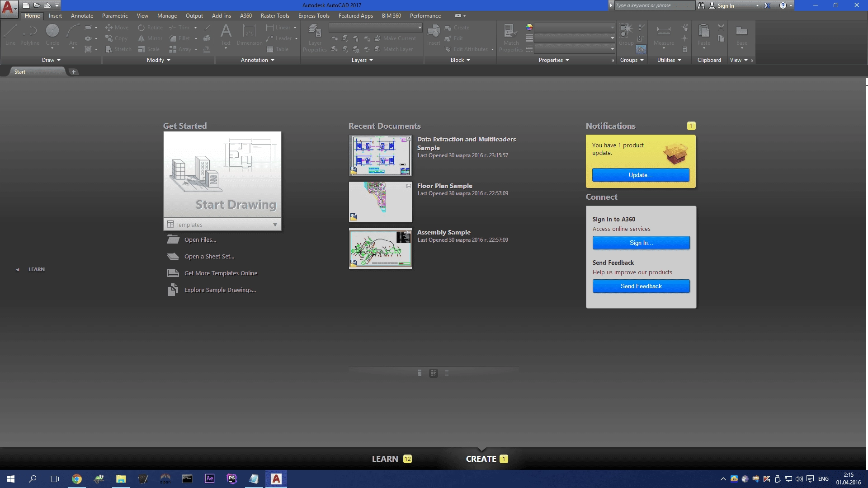The image size is (868, 488).
Task: Open the Floor Plan Sample thumbnail
Action: click(381, 202)
